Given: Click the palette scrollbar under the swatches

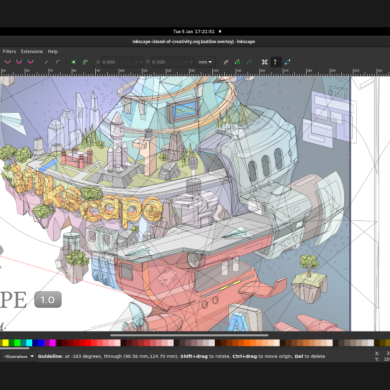Looking at the screenshot, I should [14, 348].
